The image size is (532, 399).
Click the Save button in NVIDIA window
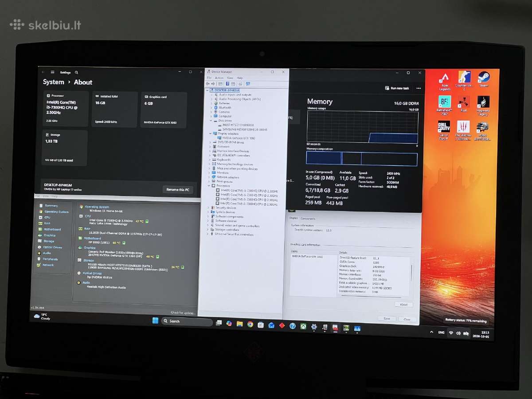coord(387,319)
